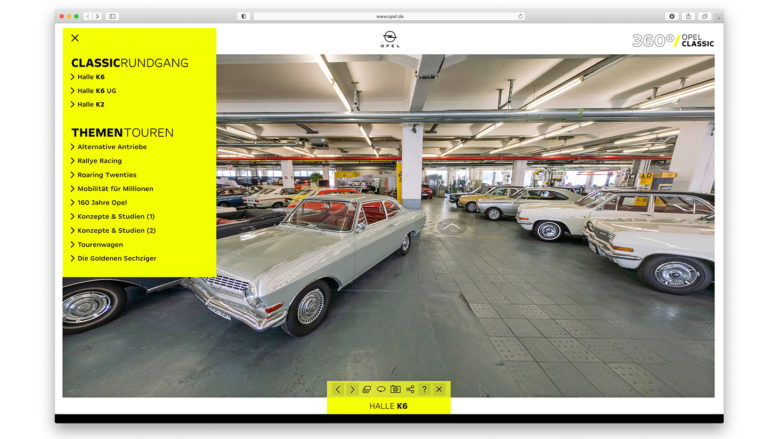Open the camera snapshot icon
780x439 pixels.
click(x=395, y=389)
